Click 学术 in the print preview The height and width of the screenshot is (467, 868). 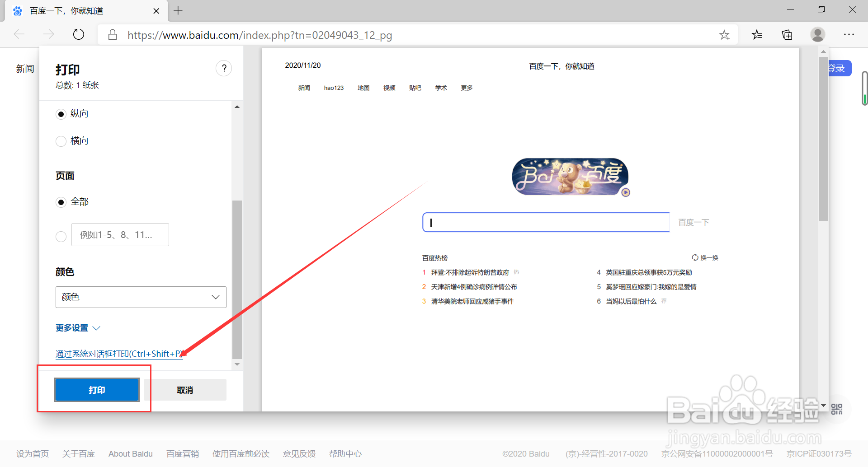(441, 88)
